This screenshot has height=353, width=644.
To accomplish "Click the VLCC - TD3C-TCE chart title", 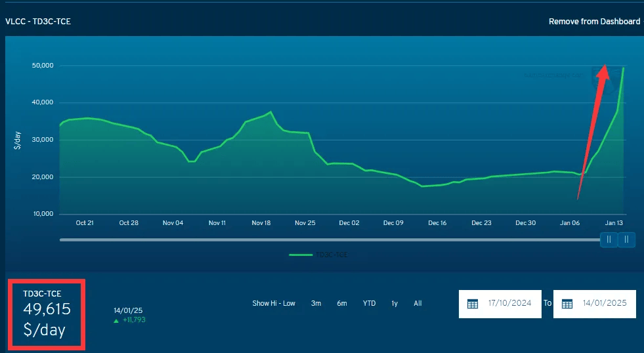I will [x=38, y=22].
